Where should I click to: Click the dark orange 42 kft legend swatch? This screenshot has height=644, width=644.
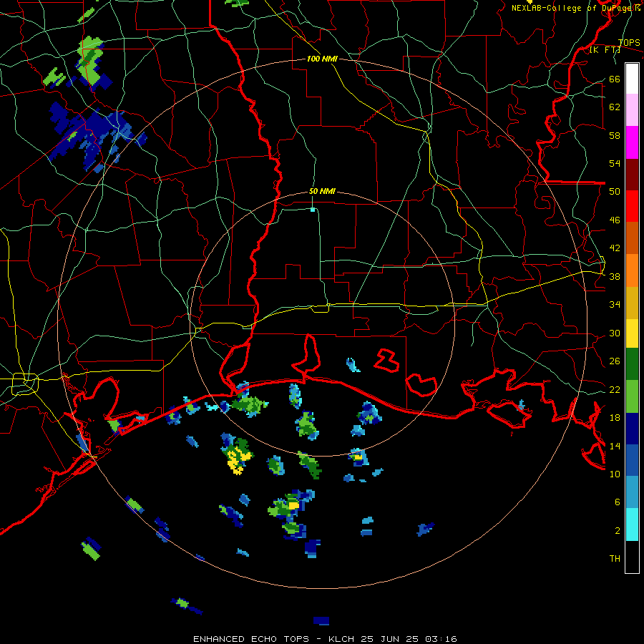(632, 238)
